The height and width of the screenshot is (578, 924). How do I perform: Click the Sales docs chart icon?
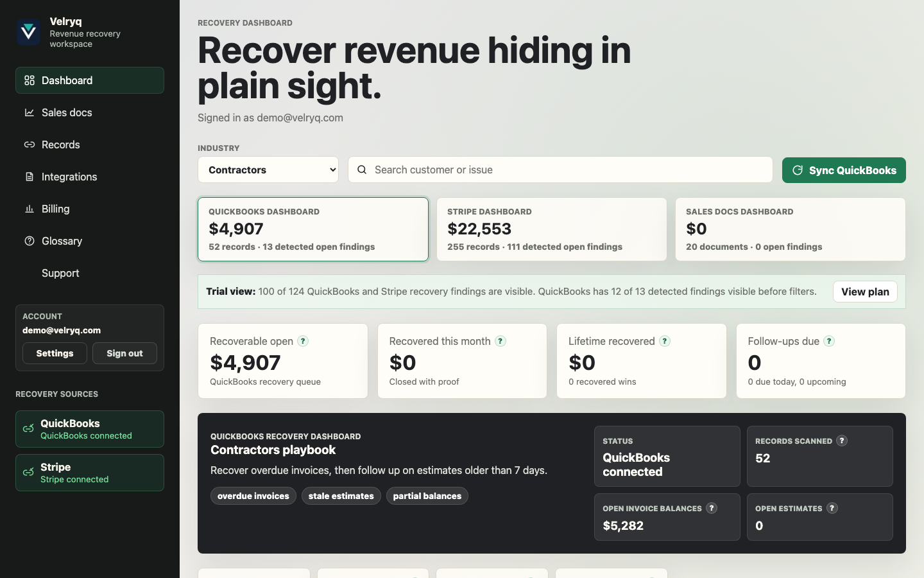(x=30, y=112)
